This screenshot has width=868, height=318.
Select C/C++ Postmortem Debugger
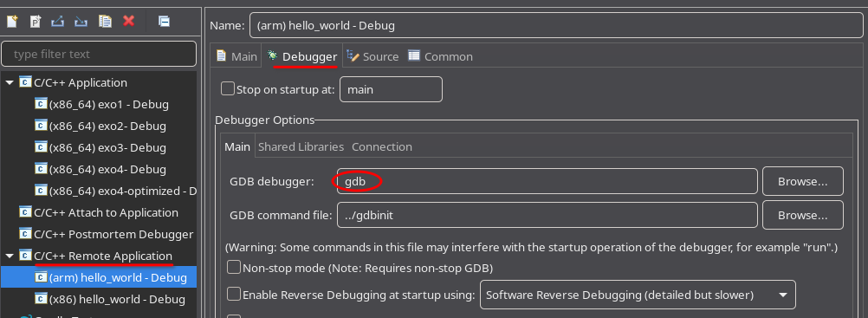[x=113, y=234]
